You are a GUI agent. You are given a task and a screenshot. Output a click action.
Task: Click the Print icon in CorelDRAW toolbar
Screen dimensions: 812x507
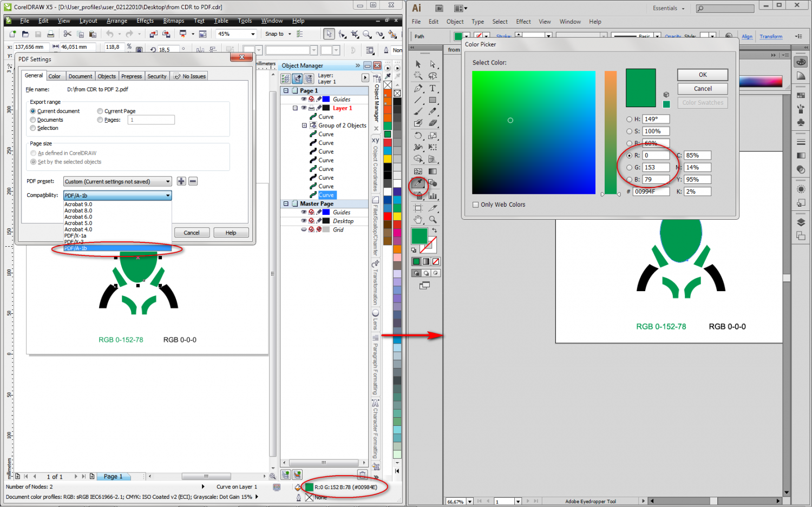pyautogui.click(x=50, y=34)
